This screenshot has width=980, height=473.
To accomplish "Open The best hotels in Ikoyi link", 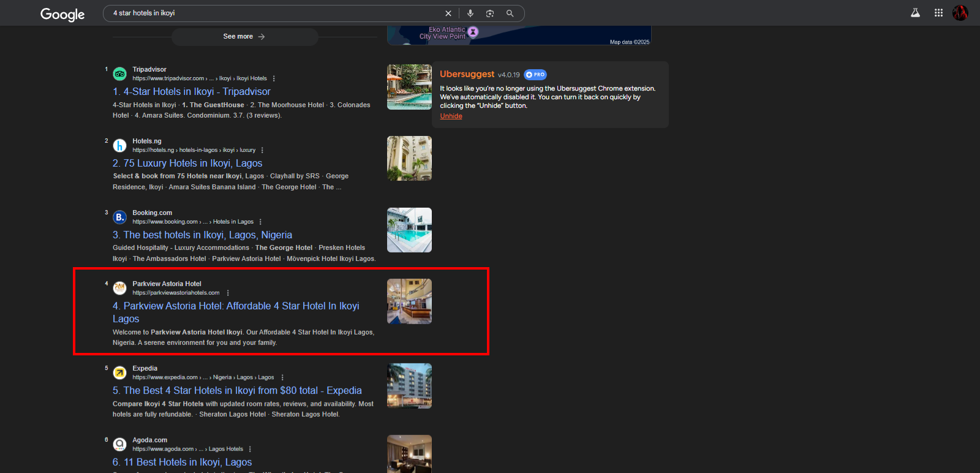I will [x=202, y=235].
